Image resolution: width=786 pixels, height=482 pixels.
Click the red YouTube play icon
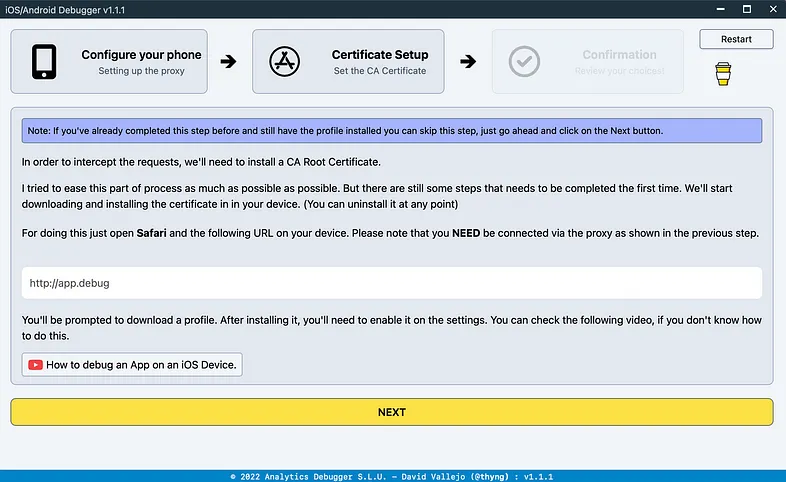35,364
